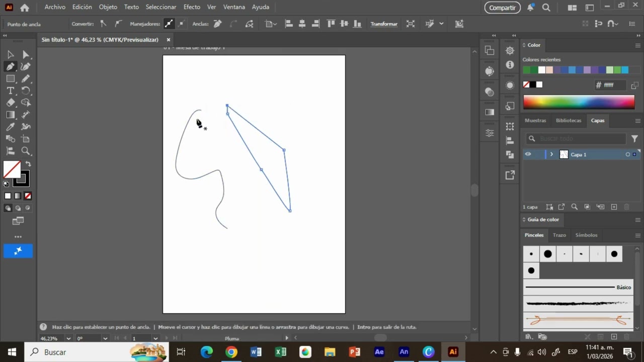Toggle visibility eye of Capa 1
The image size is (644, 362).
point(528,154)
